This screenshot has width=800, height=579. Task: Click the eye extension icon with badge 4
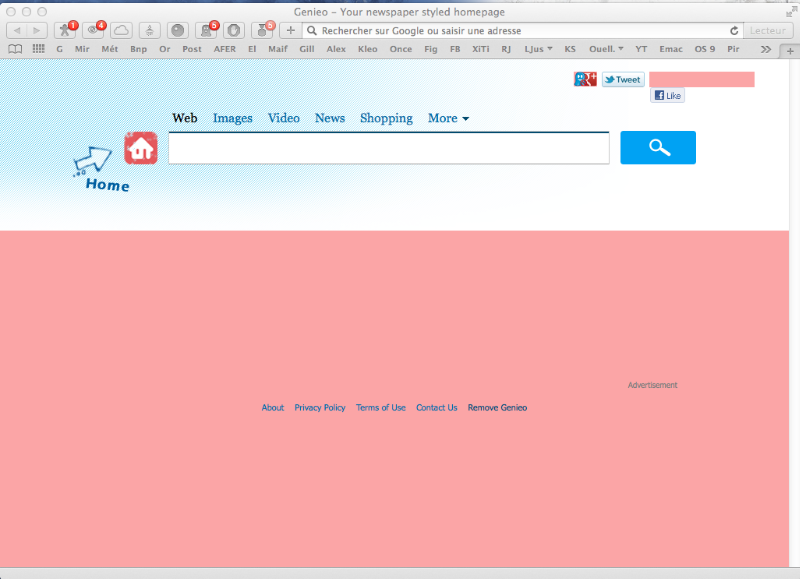coord(93,31)
